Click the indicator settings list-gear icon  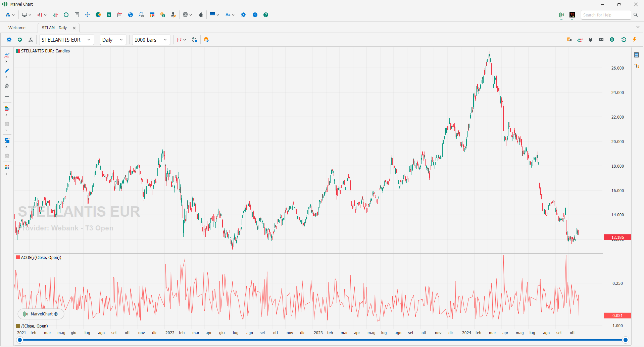point(195,40)
